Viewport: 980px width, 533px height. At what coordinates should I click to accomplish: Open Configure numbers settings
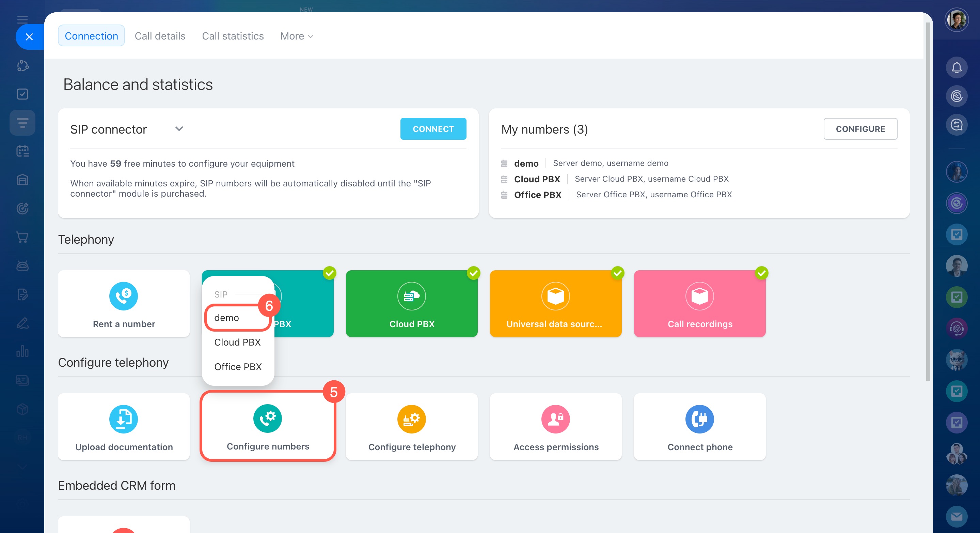[267, 426]
